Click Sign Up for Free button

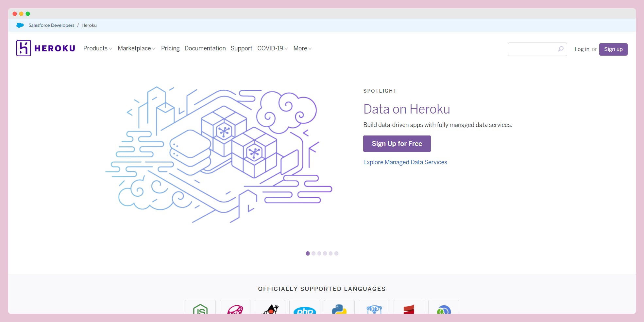(x=397, y=144)
